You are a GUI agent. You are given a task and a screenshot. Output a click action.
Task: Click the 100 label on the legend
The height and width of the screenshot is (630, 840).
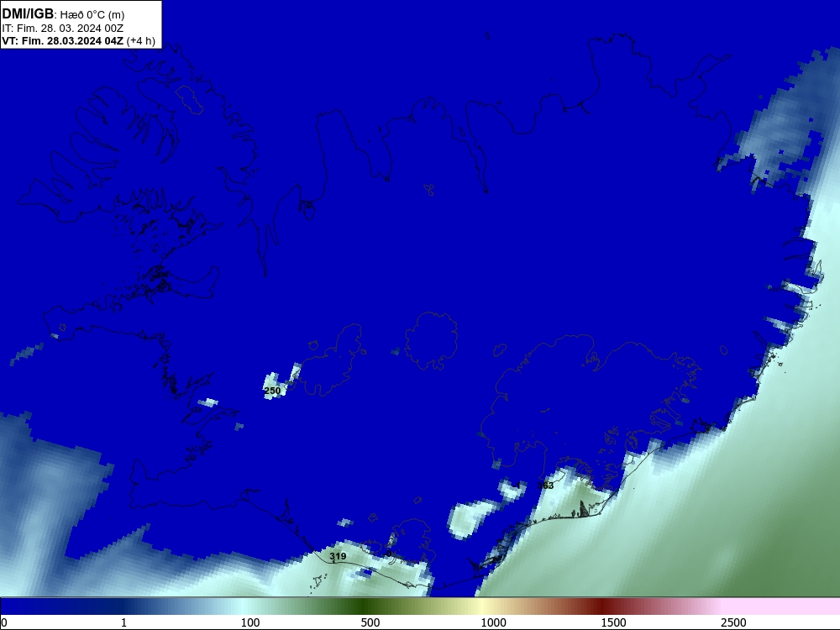click(250, 622)
